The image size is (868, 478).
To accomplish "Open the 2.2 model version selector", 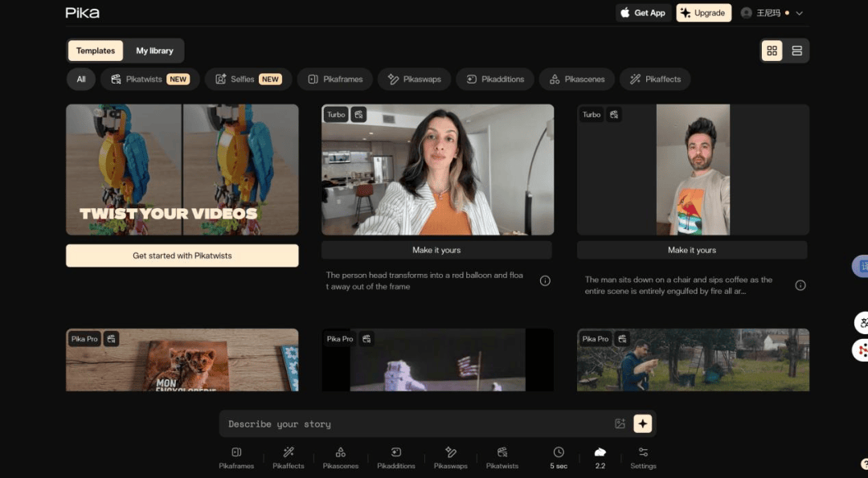I will click(x=600, y=458).
